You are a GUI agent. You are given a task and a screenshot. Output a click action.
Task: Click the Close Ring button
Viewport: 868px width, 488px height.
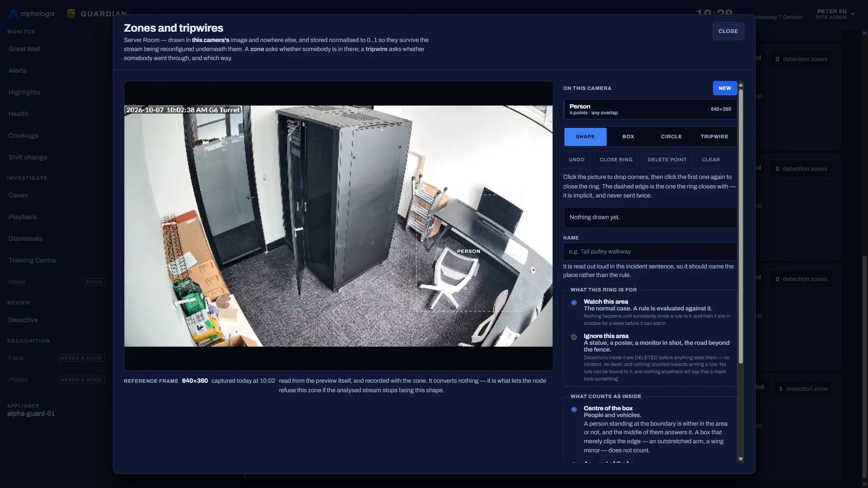(616, 160)
